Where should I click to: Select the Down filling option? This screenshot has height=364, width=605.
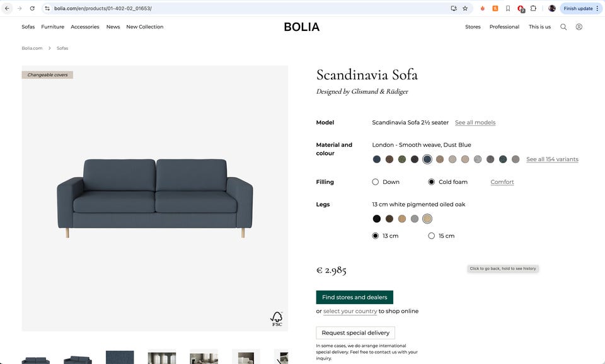(376, 182)
